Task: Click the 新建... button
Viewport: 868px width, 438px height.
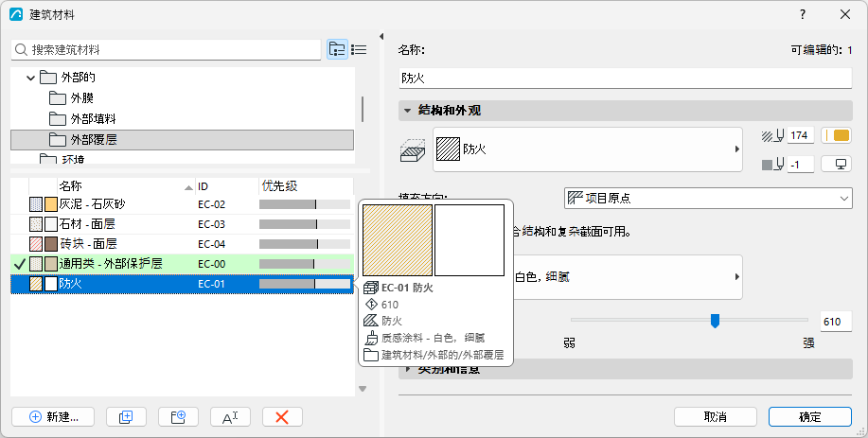Action: pyautogui.click(x=53, y=417)
